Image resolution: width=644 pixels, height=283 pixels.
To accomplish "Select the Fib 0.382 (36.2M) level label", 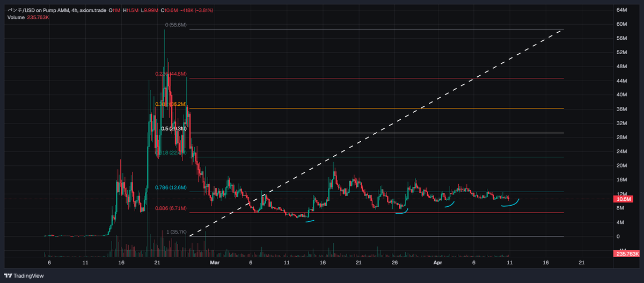I will point(171,104).
